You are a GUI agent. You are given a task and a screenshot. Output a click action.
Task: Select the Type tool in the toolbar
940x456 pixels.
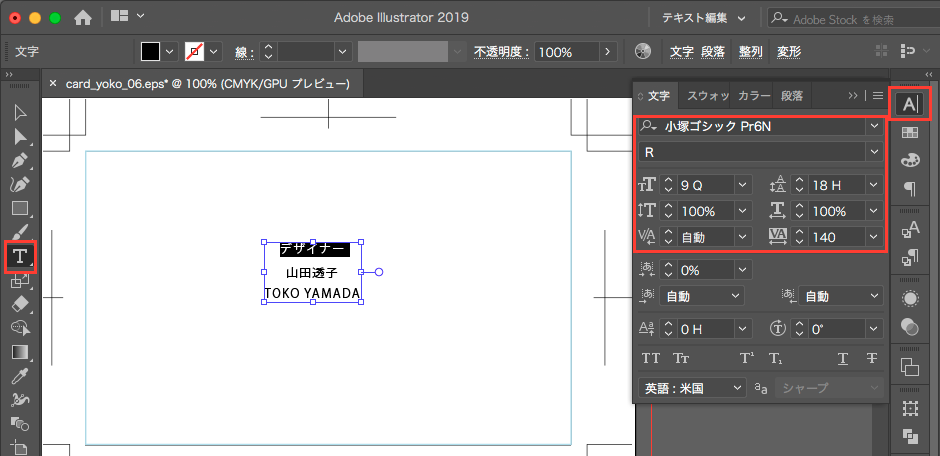click(x=20, y=257)
